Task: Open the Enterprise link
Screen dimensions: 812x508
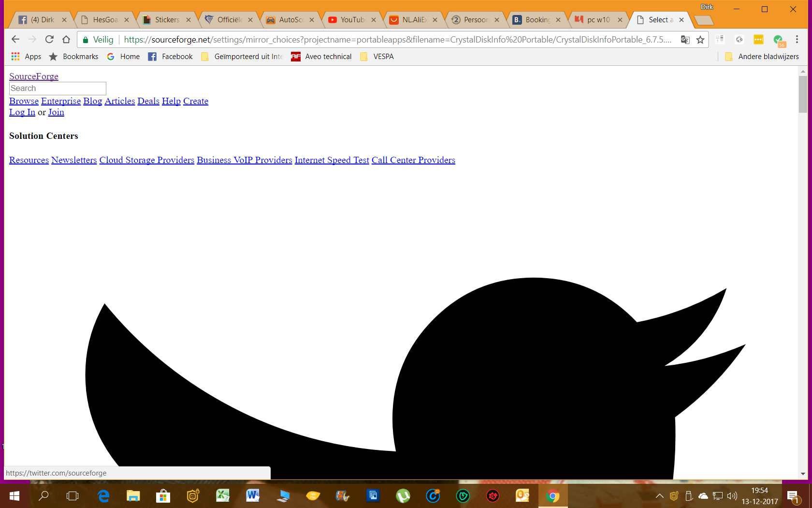Action: coord(61,101)
